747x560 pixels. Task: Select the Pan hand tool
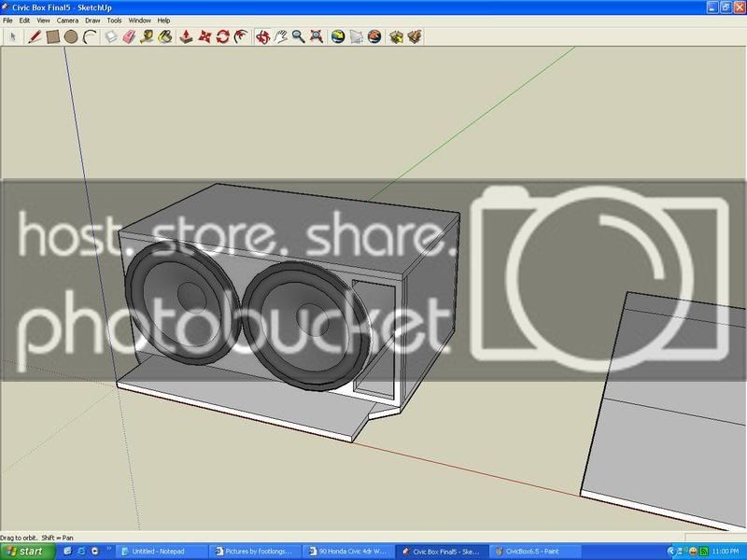(x=281, y=36)
